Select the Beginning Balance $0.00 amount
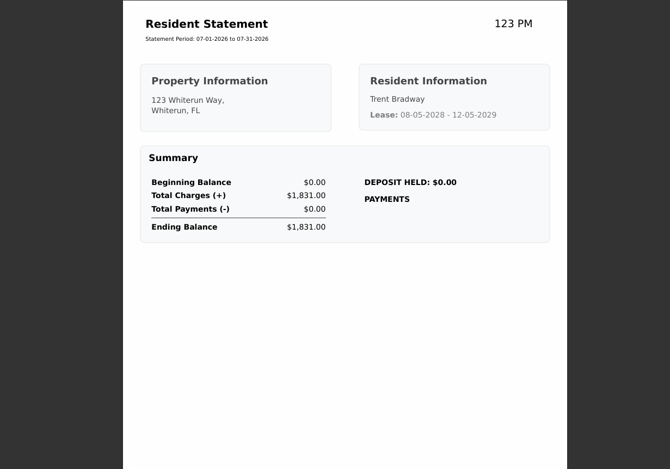The image size is (670, 469). tap(314, 182)
